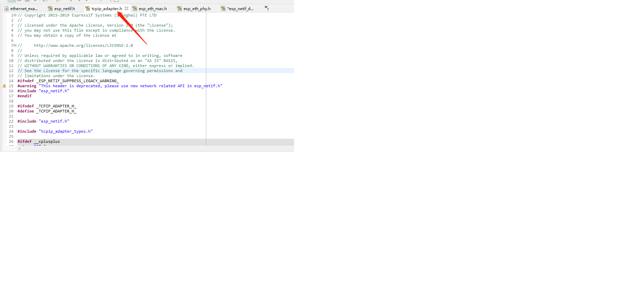Click the 'limitations under the License' line
644x297 pixels.
[56, 76]
